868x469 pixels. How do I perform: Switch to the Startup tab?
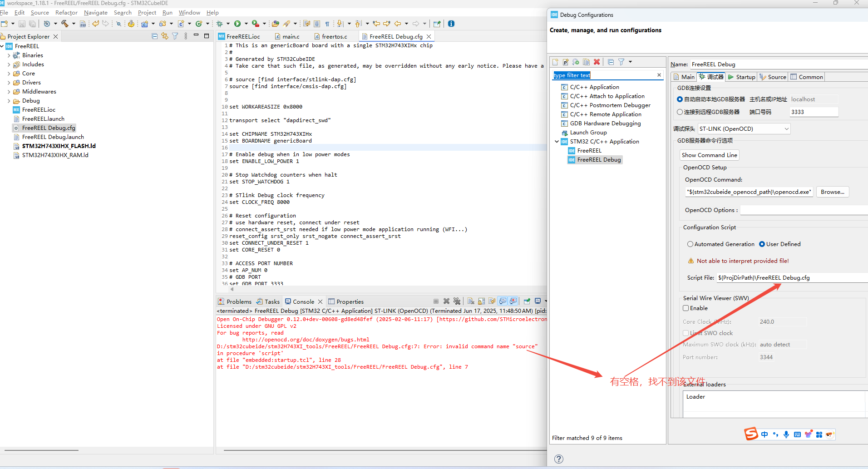click(x=742, y=77)
